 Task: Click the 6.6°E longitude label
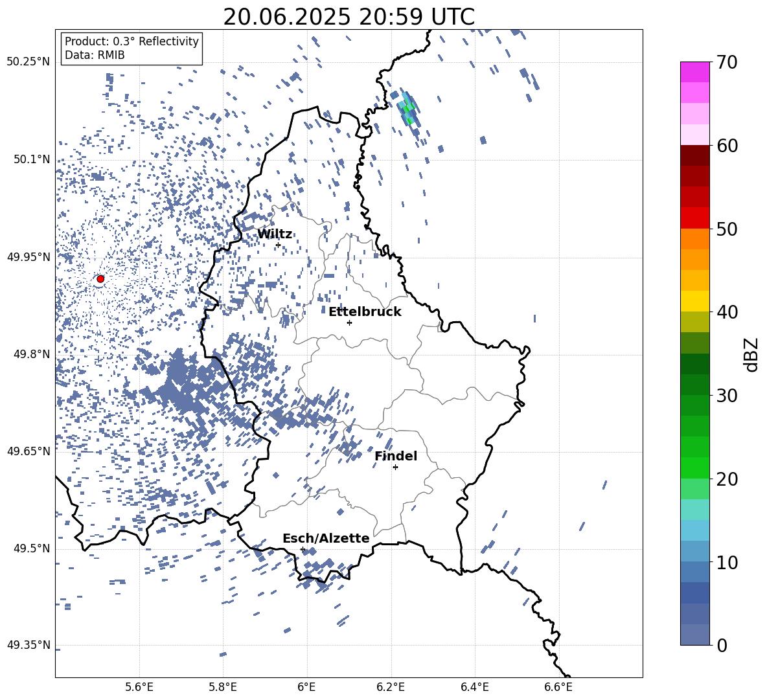click(558, 688)
